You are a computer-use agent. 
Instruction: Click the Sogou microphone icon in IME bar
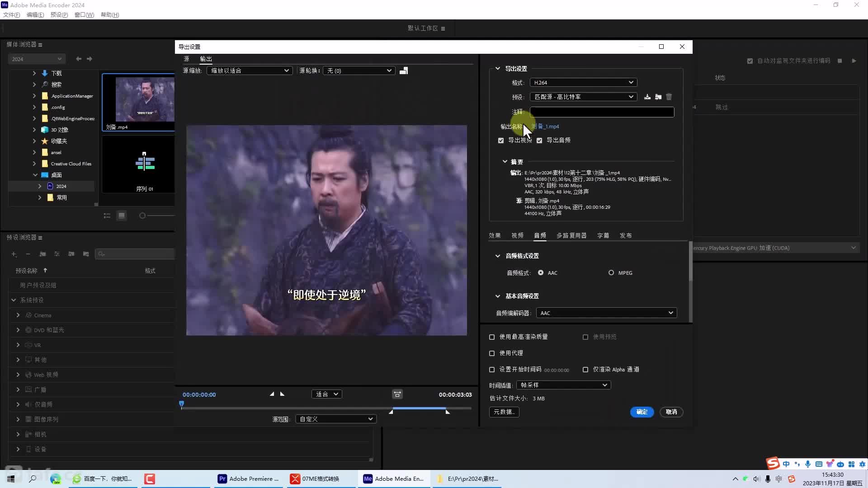[808, 464]
